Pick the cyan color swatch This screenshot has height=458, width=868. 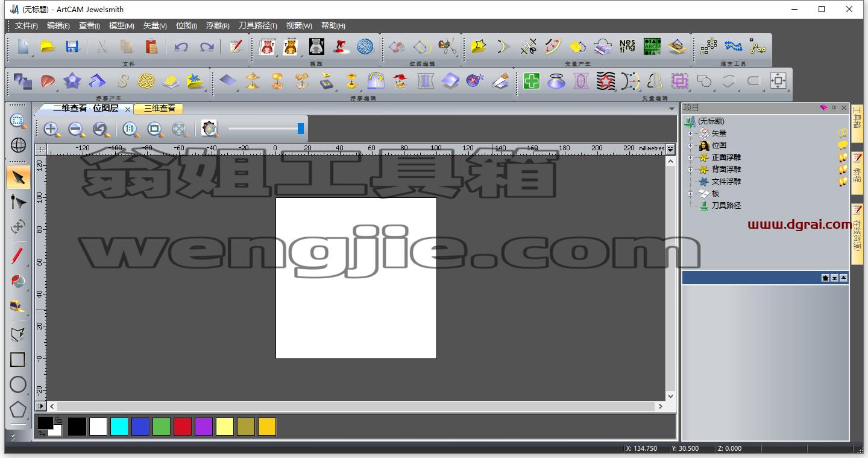pos(119,427)
